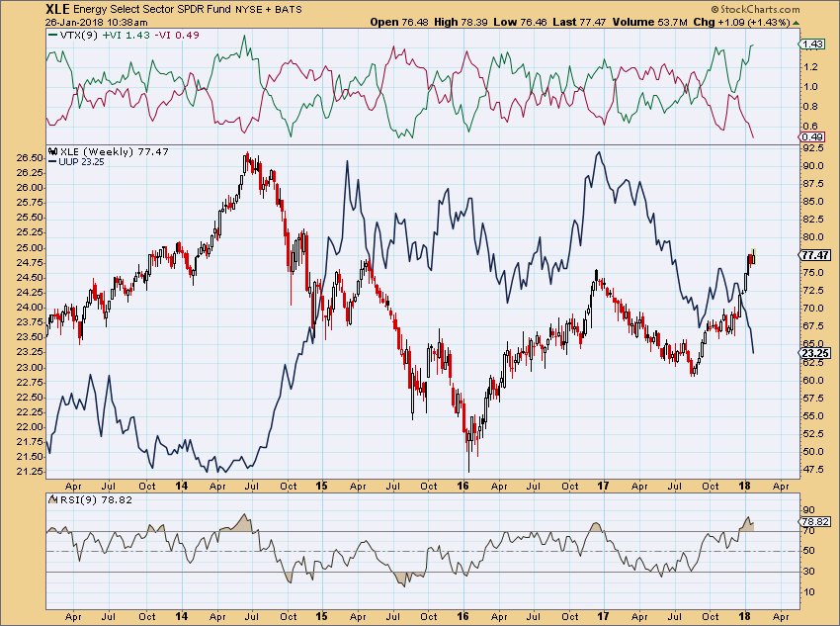Click year '14' on the bottom RSI time axis
The width and height of the screenshot is (840, 626).
182,616
